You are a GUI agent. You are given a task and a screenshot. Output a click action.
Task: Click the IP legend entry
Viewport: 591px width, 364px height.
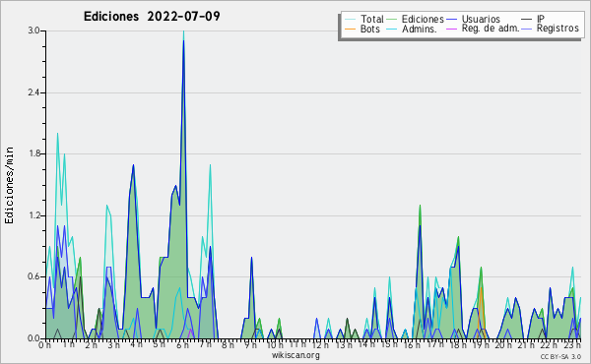(533, 19)
